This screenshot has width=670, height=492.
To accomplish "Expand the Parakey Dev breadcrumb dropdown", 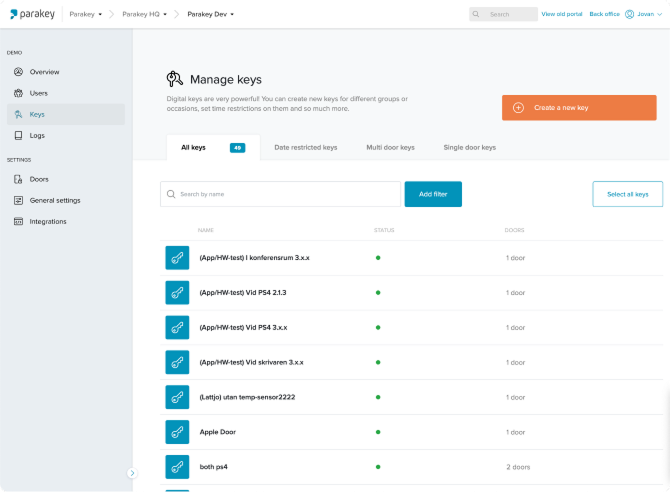I will [211, 14].
